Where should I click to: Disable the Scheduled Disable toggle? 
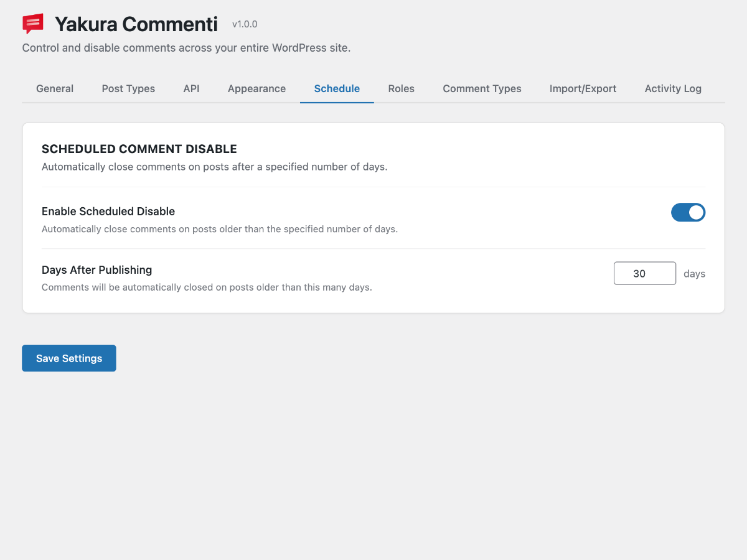point(688,212)
